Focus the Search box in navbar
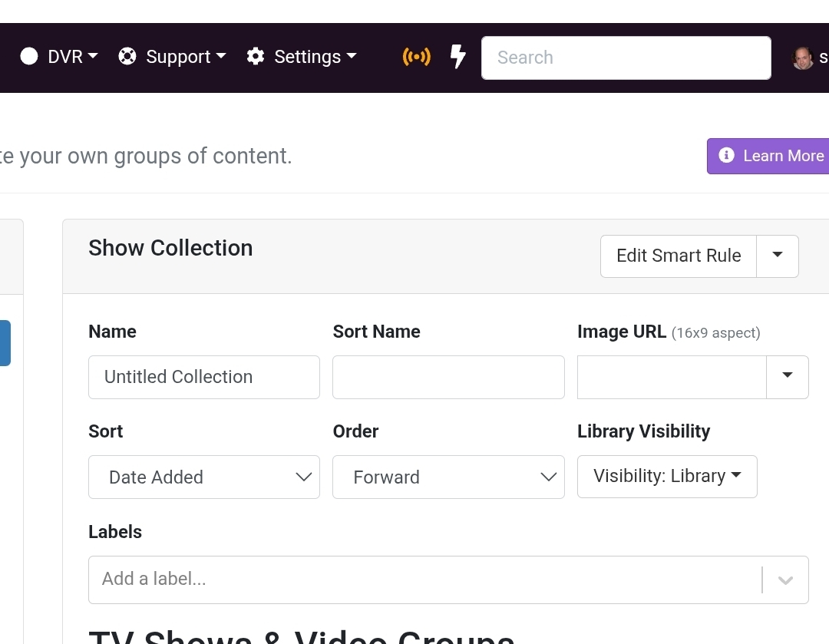829x644 pixels. tap(626, 58)
